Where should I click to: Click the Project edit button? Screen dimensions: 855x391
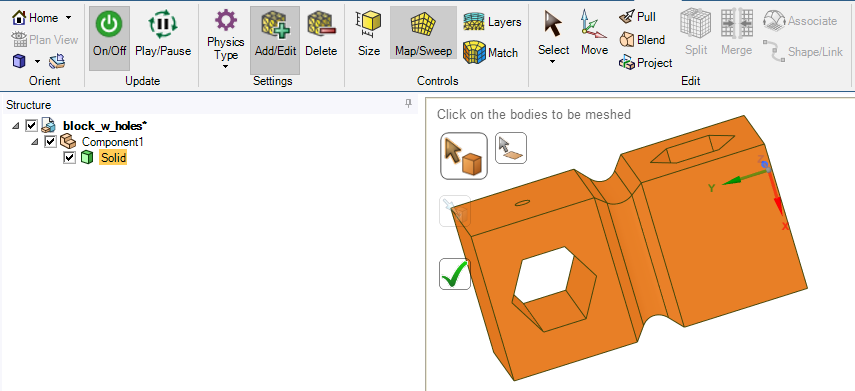click(646, 63)
